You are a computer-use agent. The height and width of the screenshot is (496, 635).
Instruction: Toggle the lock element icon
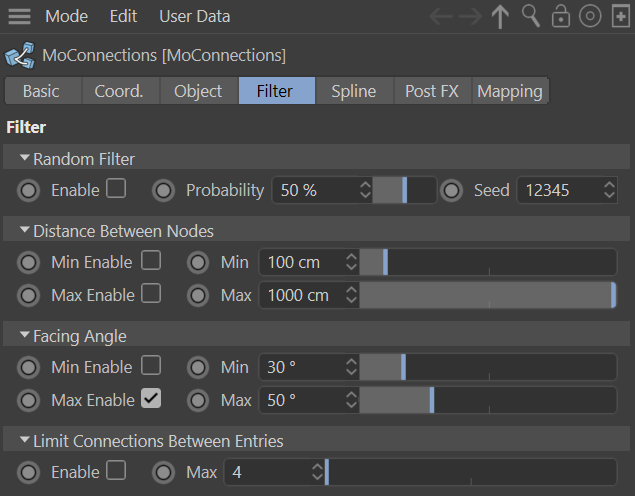[x=561, y=17]
